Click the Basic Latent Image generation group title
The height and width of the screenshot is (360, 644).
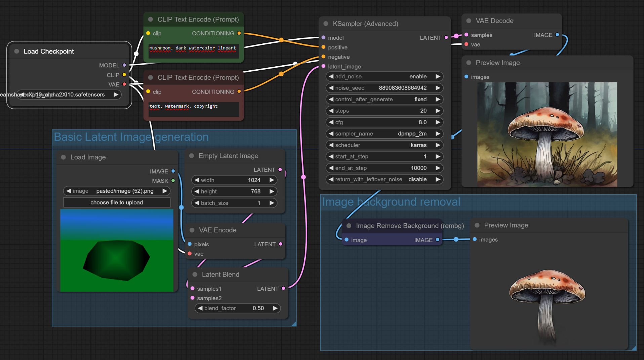pos(131,137)
